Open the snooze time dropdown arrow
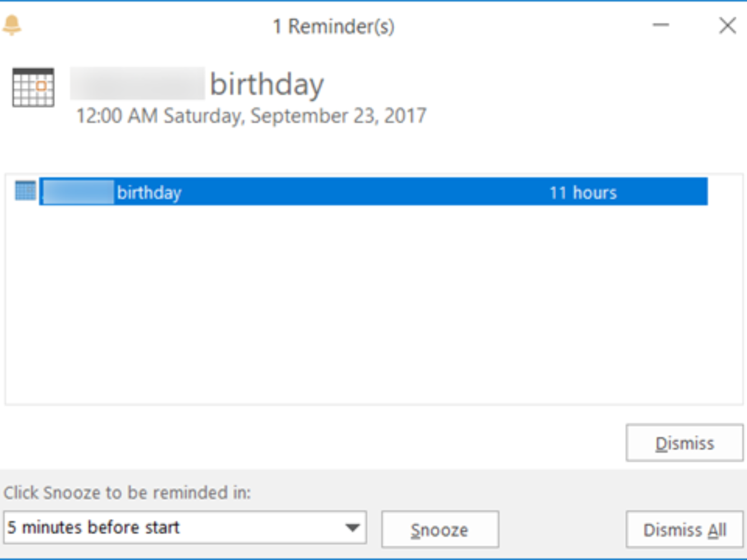 [x=352, y=528]
